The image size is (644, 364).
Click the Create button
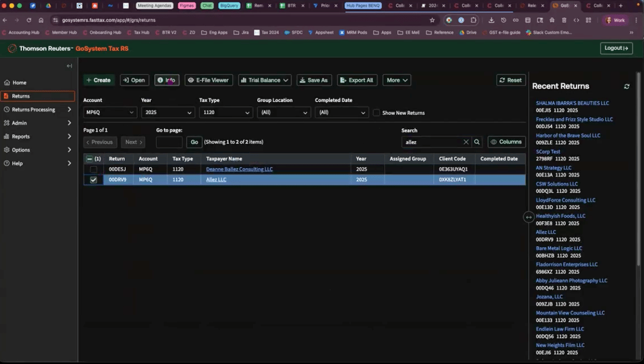[x=98, y=80]
